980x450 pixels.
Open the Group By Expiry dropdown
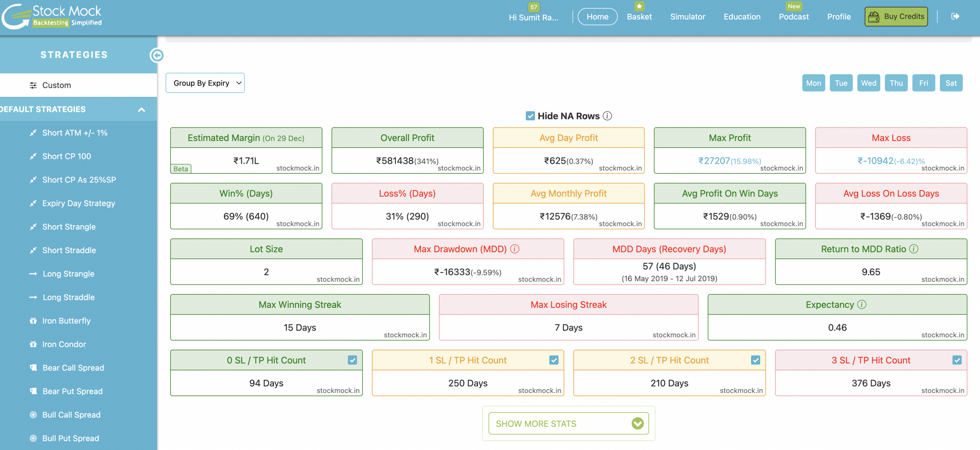point(205,83)
